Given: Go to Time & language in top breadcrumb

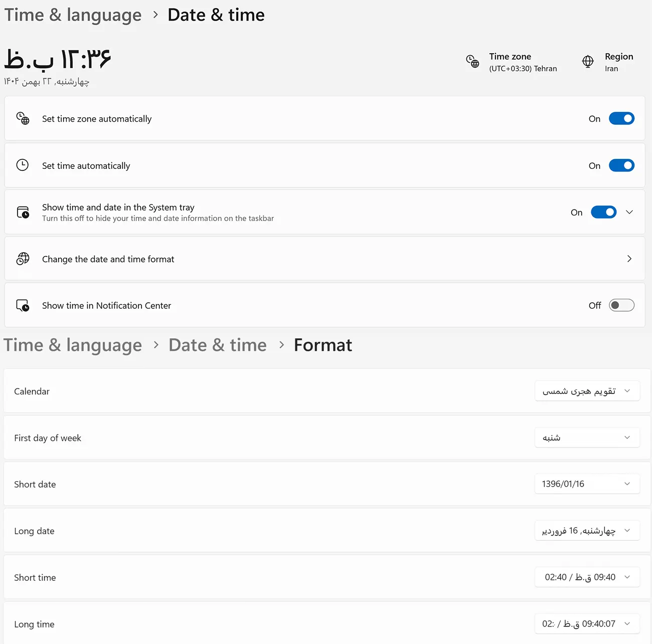Looking at the screenshot, I should click(x=73, y=15).
